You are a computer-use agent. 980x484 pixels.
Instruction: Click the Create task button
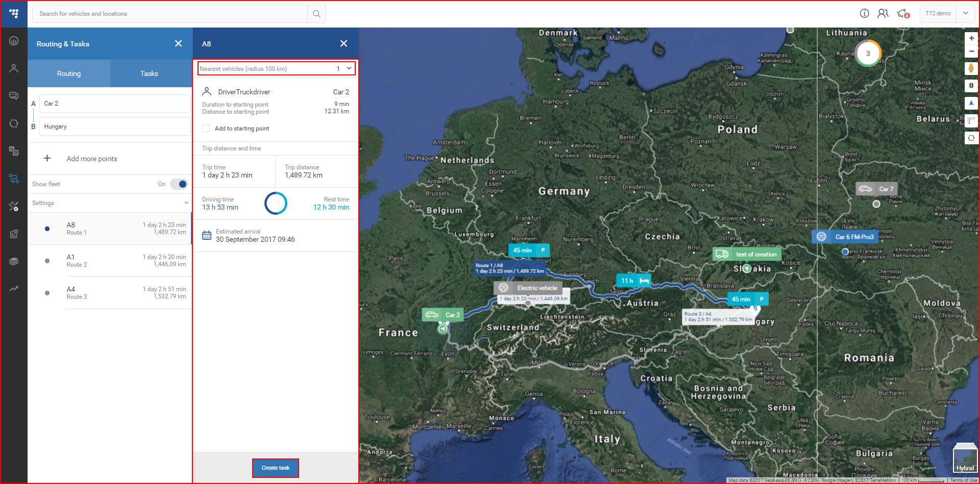click(x=276, y=468)
